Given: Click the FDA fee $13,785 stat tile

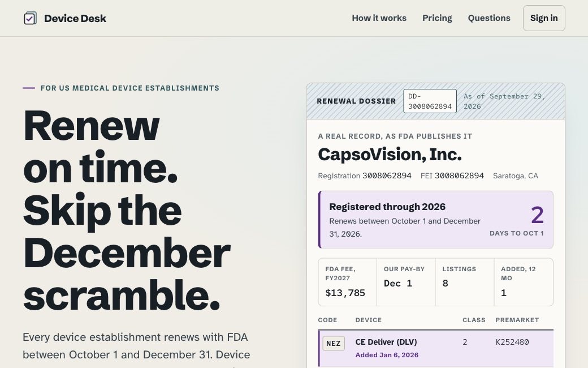Looking at the screenshot, I should point(347,282).
